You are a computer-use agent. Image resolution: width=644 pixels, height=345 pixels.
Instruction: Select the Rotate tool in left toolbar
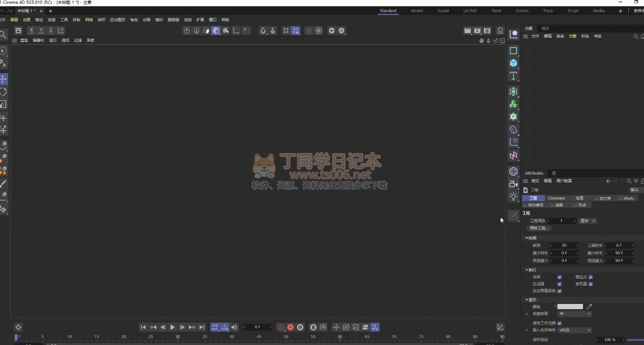(3, 92)
